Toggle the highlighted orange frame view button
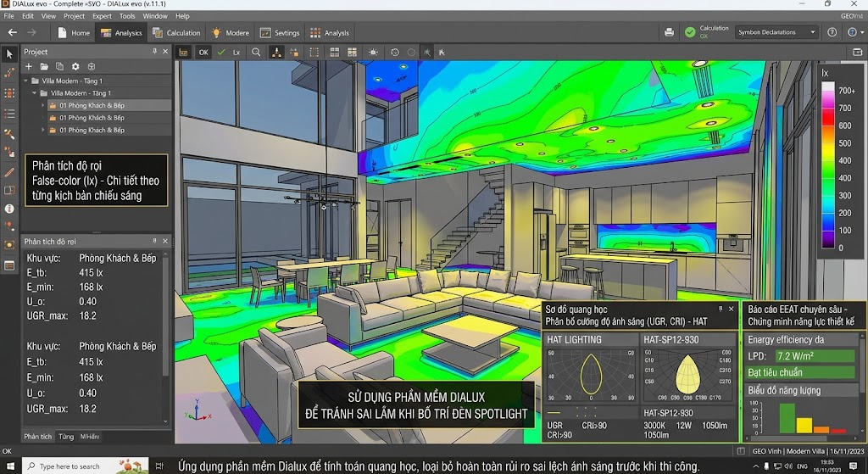868x474 pixels. tap(183, 52)
